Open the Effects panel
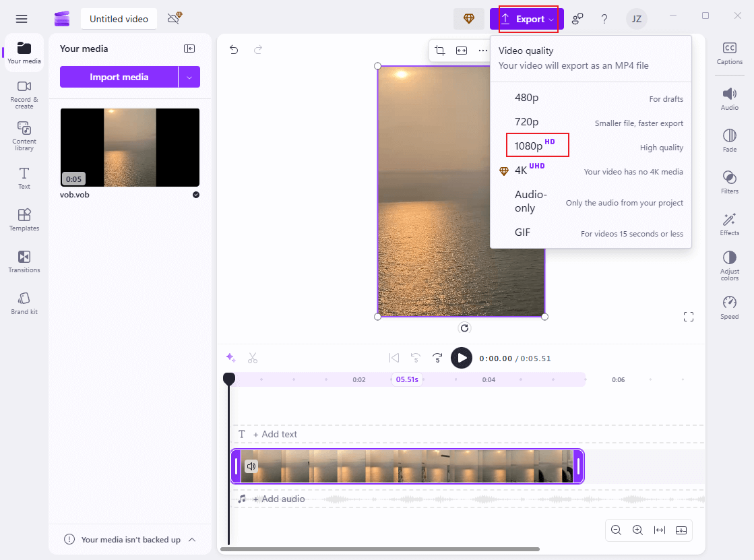Viewport: 754px width, 560px height. (729, 223)
